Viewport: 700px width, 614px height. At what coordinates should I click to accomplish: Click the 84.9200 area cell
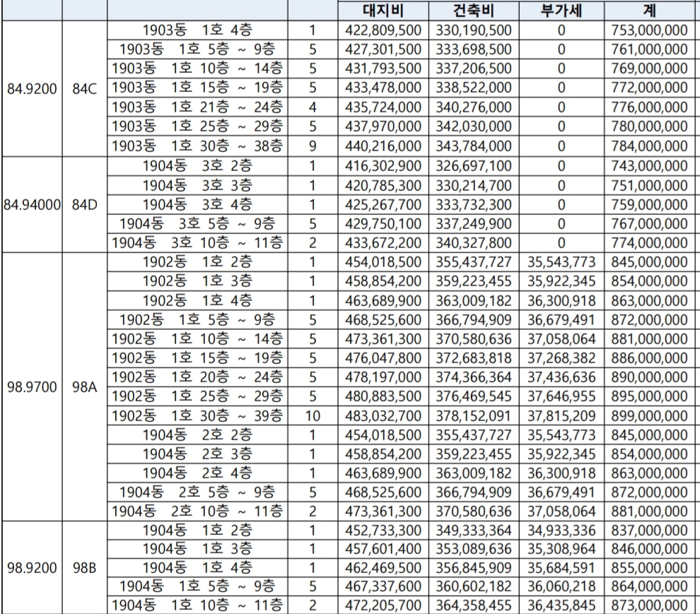32,89
